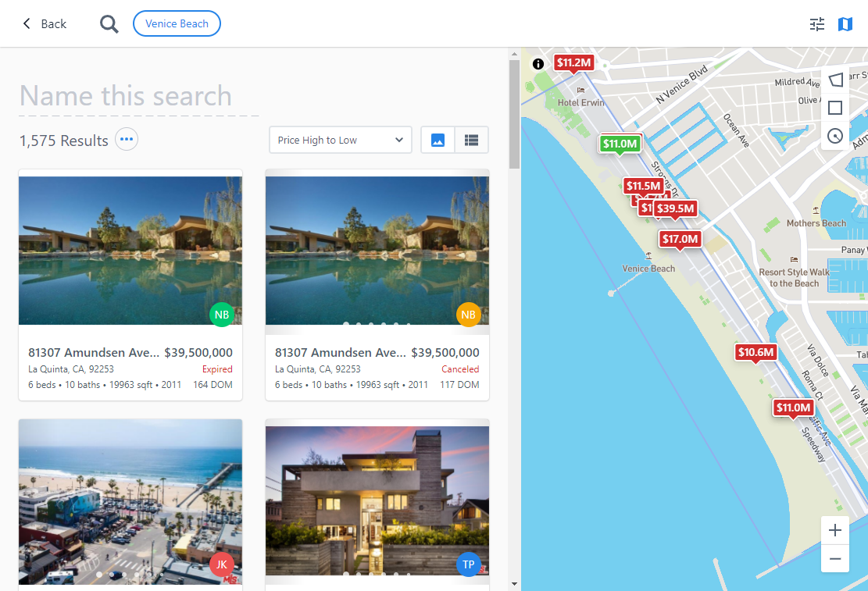868x591 pixels.
Task: Select the rectangle draw tool on the map
Action: [x=835, y=108]
